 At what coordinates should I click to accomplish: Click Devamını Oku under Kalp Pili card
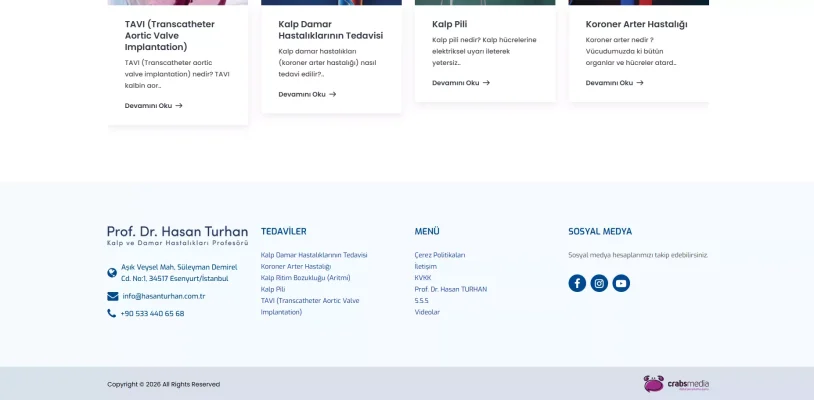[460, 83]
